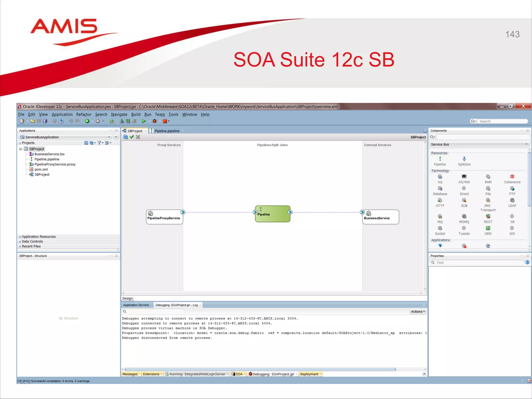Click the BusinessService node on canvas
Screen dimensions: 532x399
[x=381, y=217]
